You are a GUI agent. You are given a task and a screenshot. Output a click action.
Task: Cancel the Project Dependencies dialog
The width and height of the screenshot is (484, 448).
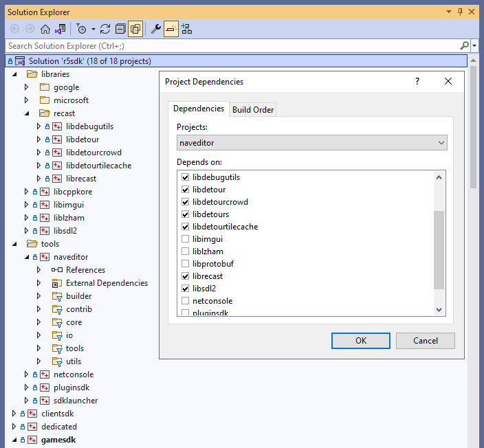pyautogui.click(x=426, y=341)
